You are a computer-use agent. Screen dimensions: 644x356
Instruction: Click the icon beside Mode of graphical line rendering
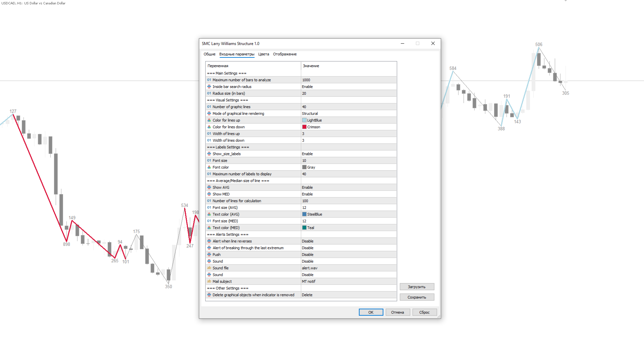click(x=209, y=114)
